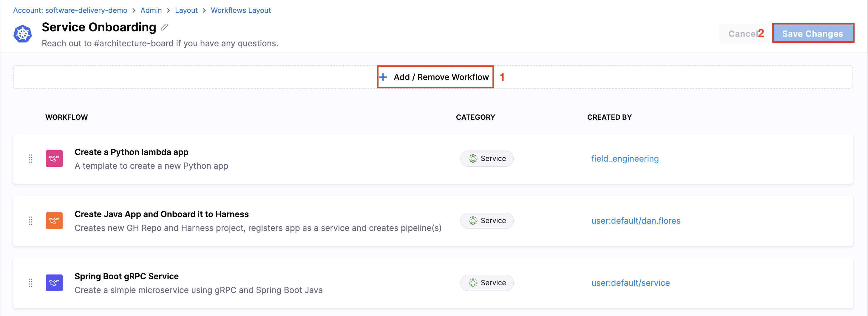Click the Cancel button

744,33
